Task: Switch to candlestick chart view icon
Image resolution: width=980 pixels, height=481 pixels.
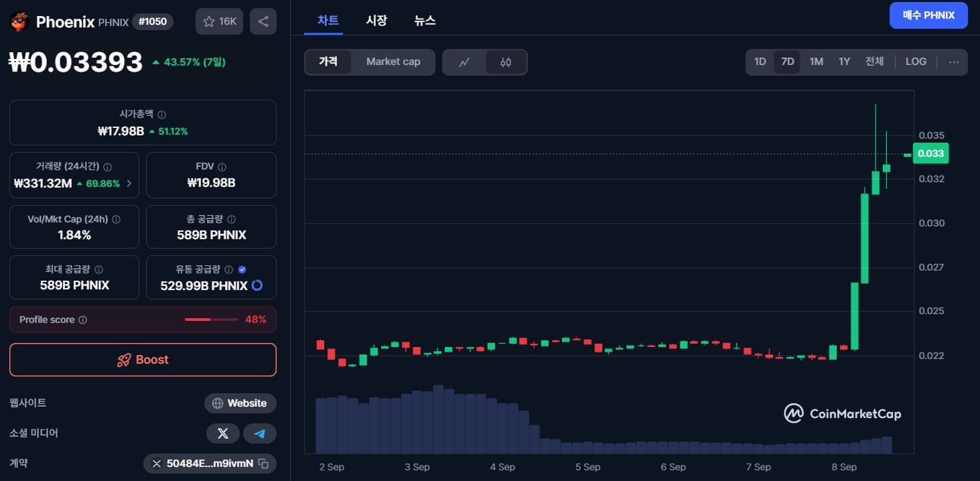Action: coord(506,62)
